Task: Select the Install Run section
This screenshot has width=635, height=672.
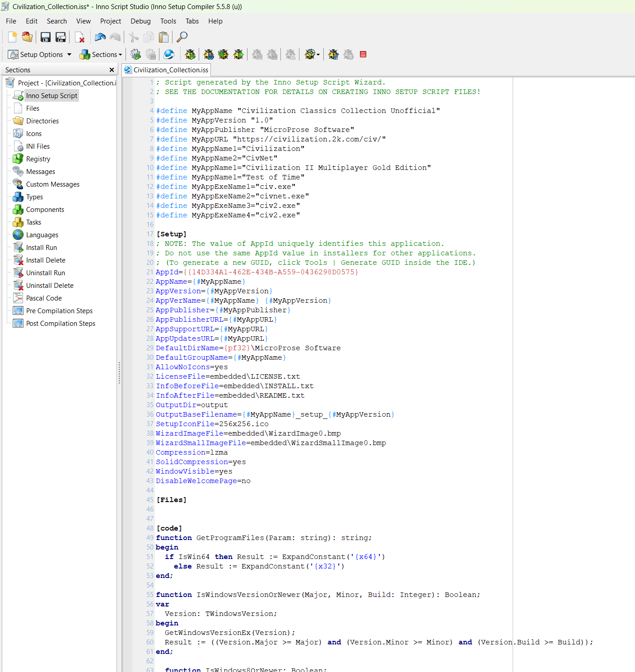Action: click(x=42, y=248)
